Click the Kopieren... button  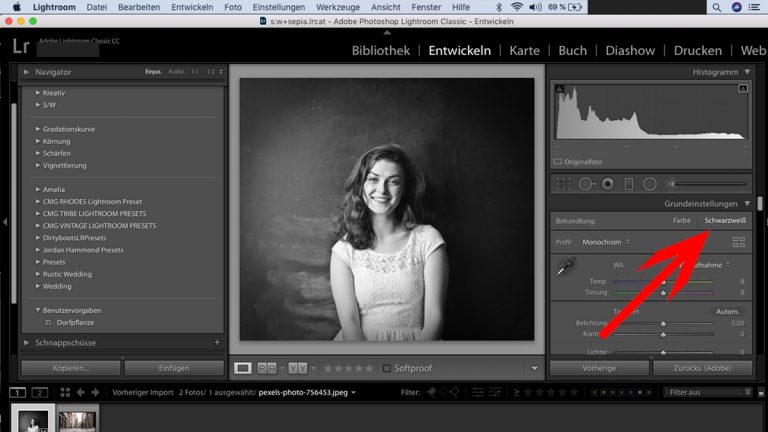(x=71, y=368)
